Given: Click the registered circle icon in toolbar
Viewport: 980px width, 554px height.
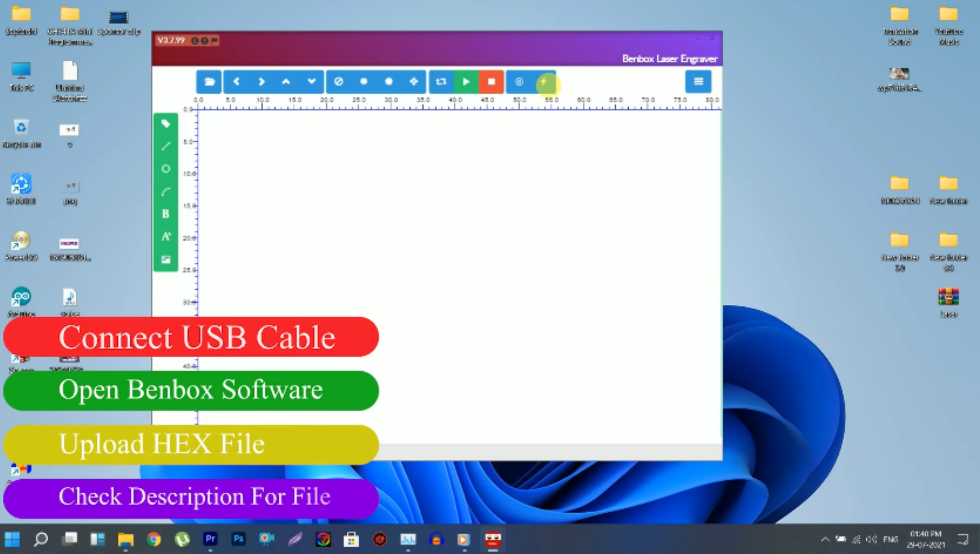Looking at the screenshot, I should coord(519,82).
